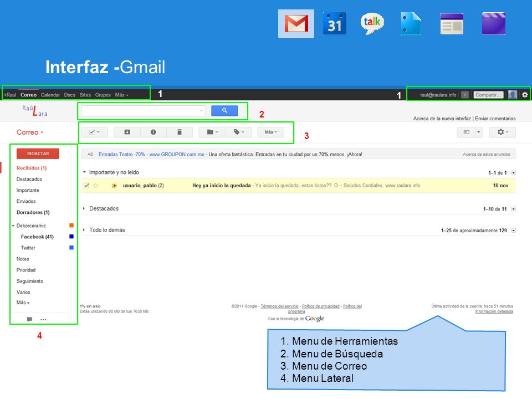Open the display density dropdown arrow
This screenshot has width=532, height=399.
(x=479, y=132)
